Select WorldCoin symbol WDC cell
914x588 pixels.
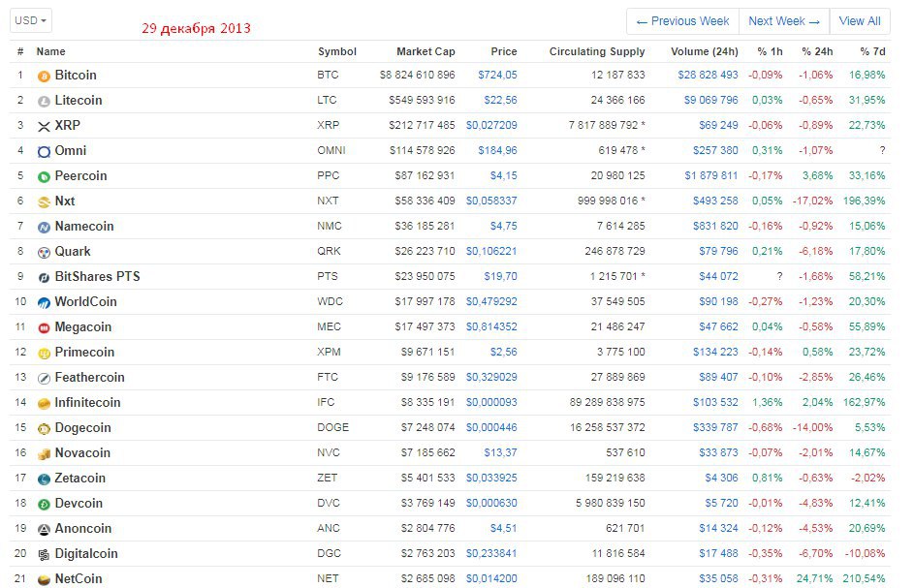[x=330, y=302]
